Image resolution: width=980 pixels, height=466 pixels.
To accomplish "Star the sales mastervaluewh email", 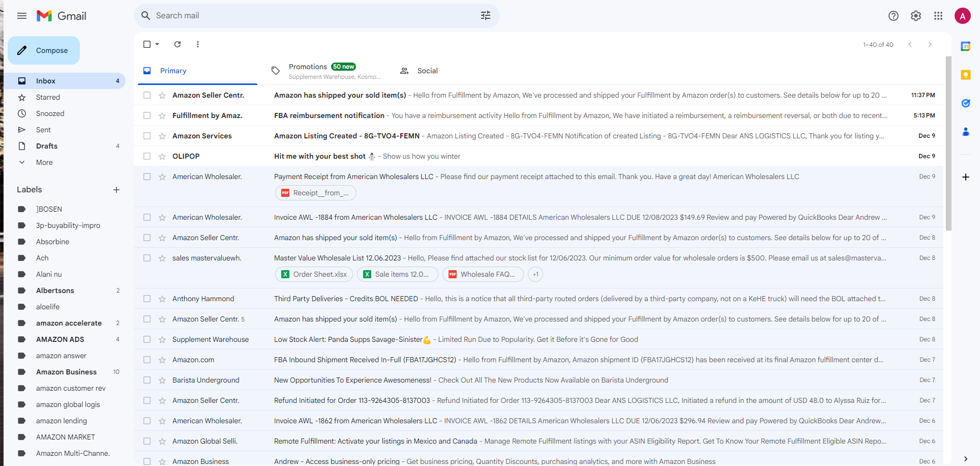I will tap(162, 258).
